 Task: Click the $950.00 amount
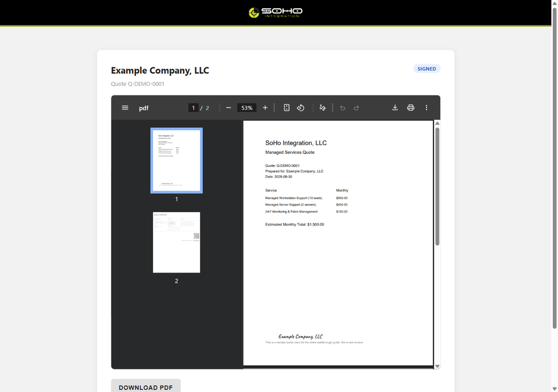point(342,198)
